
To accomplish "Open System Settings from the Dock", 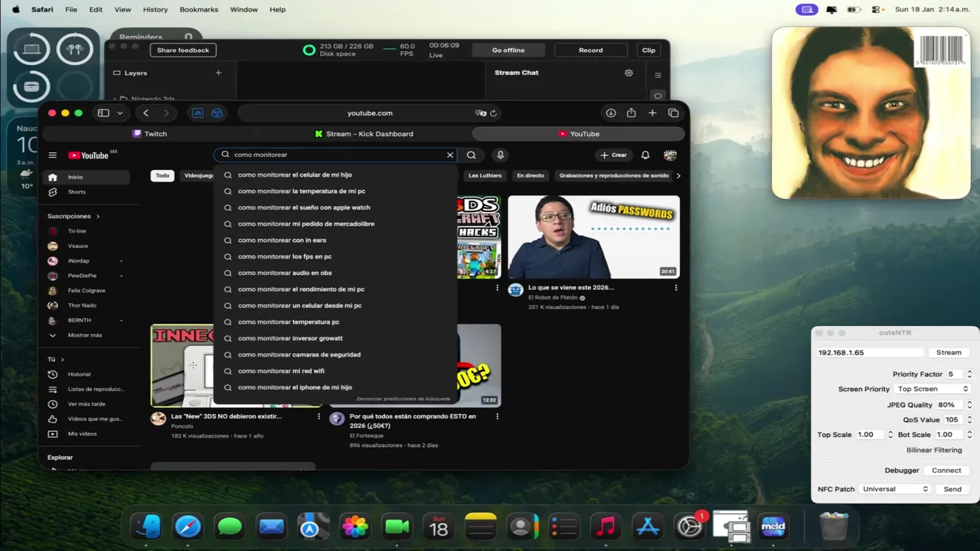I will click(689, 527).
